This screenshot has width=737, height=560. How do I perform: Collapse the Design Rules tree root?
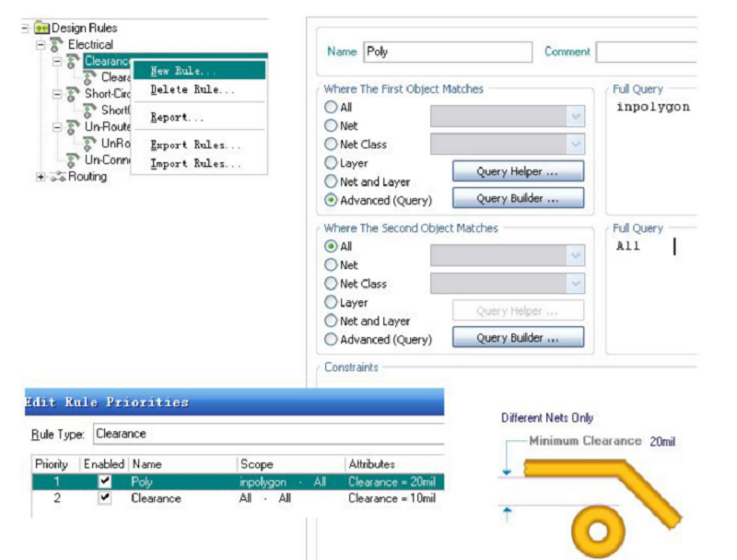[25, 29]
